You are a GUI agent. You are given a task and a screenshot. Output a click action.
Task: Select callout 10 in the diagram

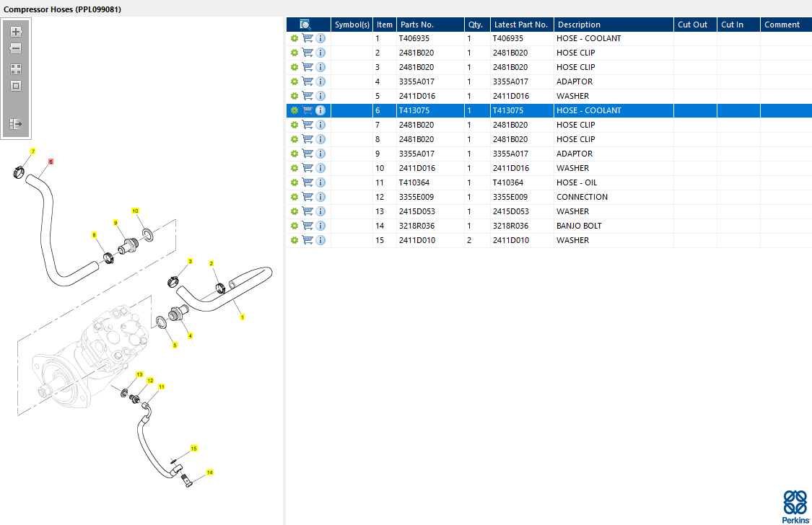click(135, 211)
